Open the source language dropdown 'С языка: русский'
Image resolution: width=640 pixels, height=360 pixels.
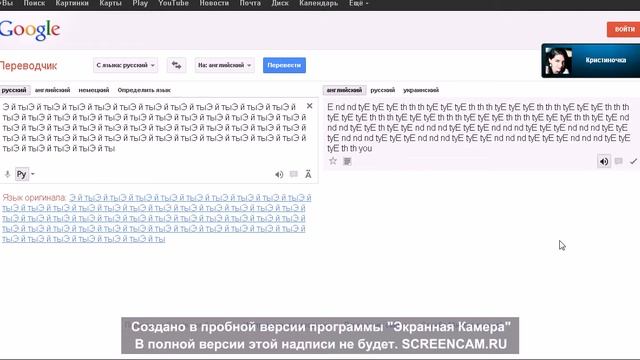point(125,65)
